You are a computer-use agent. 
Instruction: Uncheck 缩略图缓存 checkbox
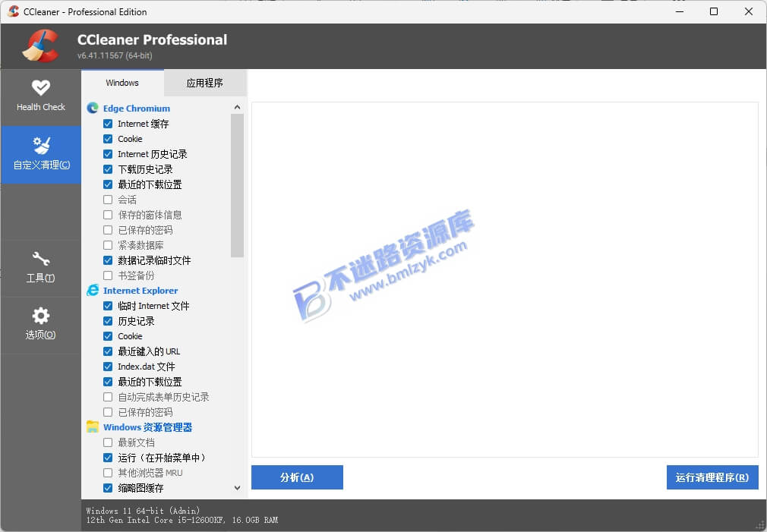coord(108,487)
